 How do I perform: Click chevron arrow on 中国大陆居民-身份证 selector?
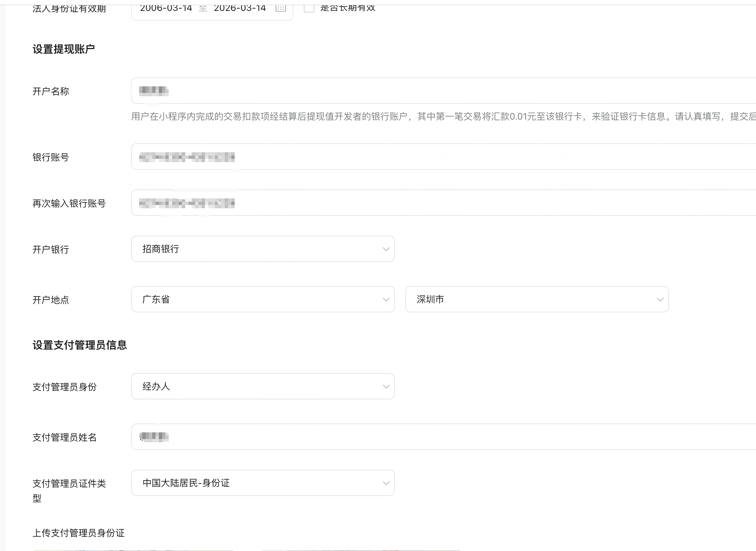(x=386, y=483)
